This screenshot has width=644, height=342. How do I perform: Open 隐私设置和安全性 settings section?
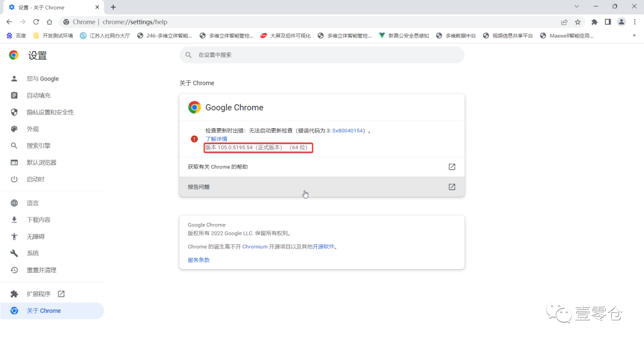(x=50, y=112)
